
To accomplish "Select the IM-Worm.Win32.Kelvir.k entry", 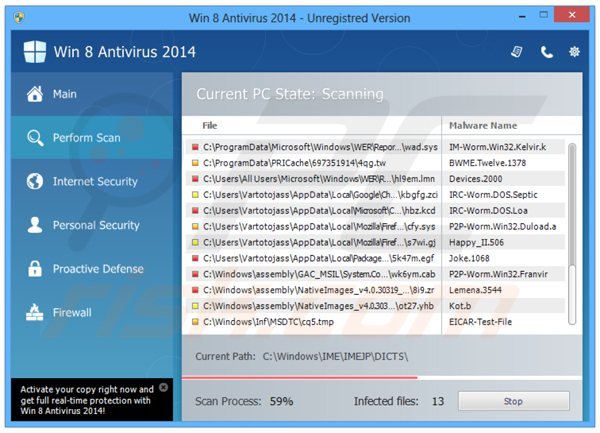I will point(497,147).
